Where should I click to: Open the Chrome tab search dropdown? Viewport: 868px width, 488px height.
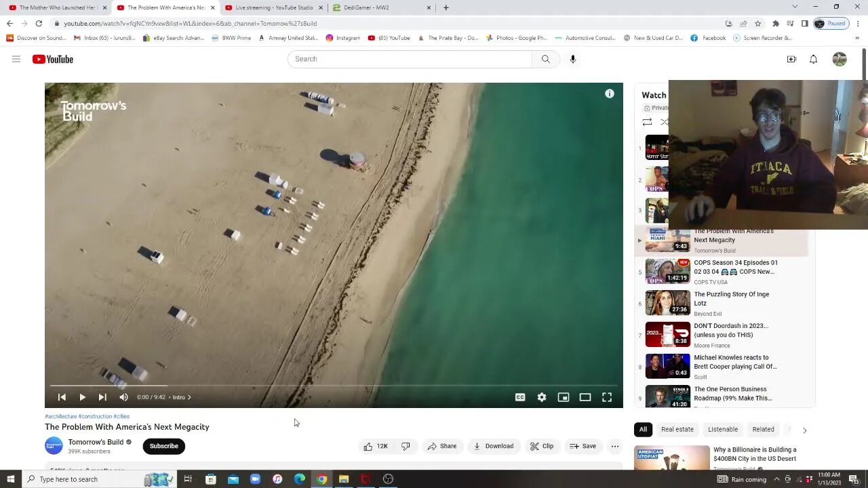795,7
